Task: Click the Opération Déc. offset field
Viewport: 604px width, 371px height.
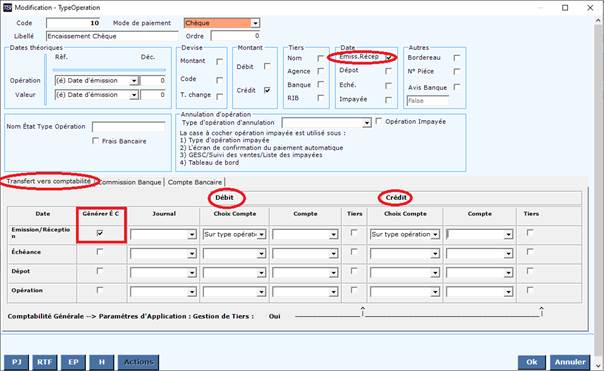Action: 153,81
